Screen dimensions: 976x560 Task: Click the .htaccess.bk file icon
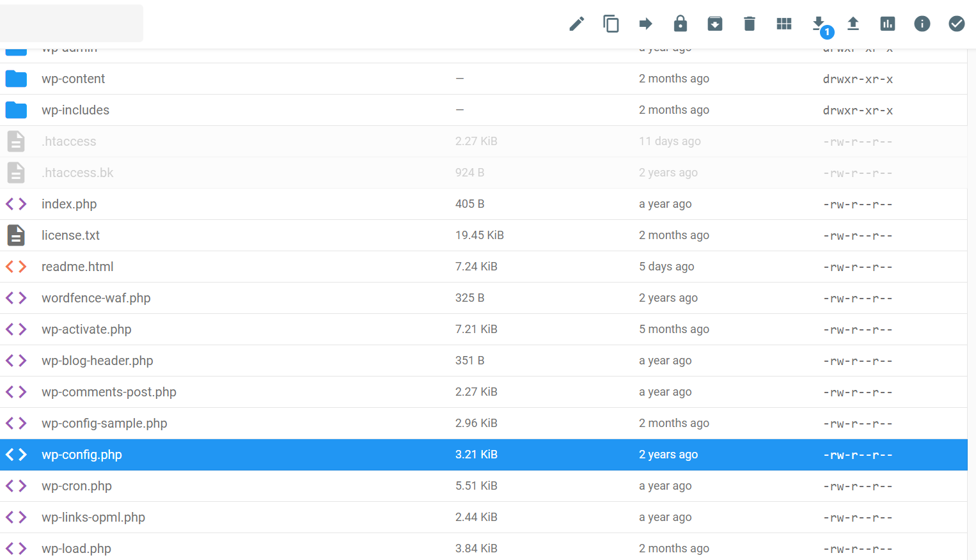[16, 173]
